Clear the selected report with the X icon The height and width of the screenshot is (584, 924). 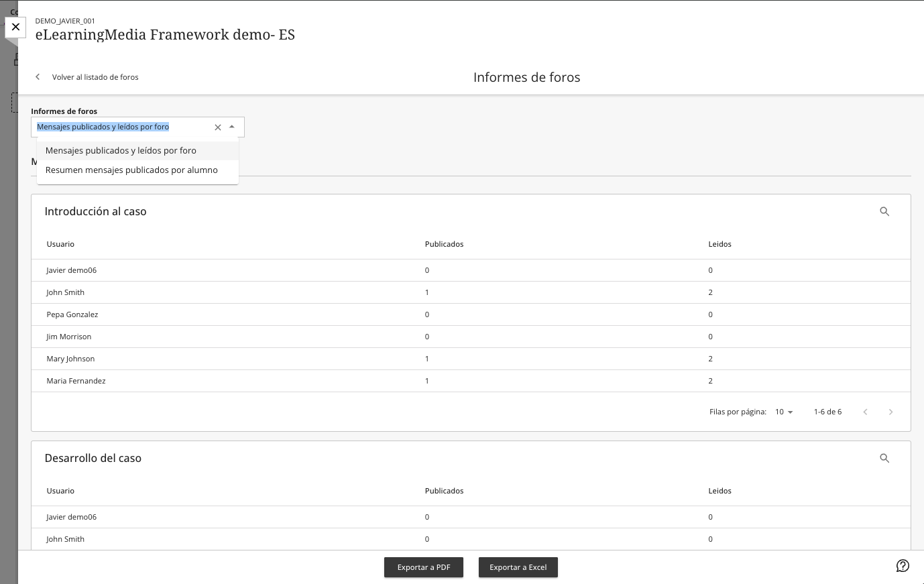(x=218, y=127)
